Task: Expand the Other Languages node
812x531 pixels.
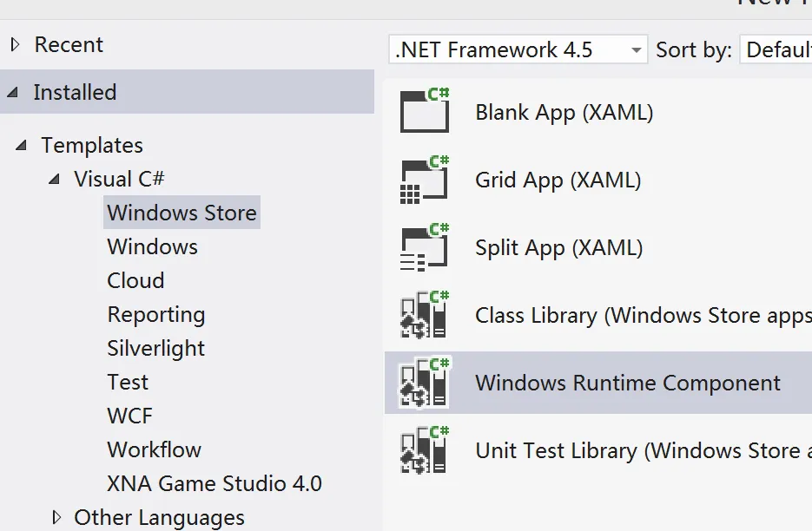Action: click(x=56, y=517)
